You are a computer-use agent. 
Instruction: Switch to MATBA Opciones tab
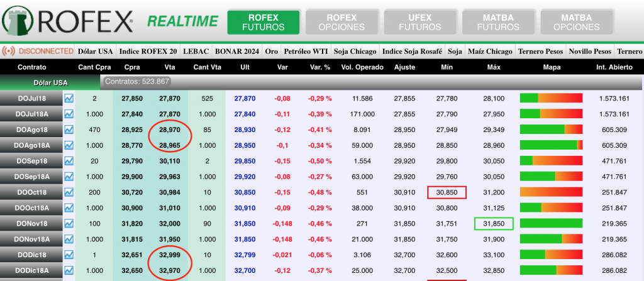click(577, 23)
